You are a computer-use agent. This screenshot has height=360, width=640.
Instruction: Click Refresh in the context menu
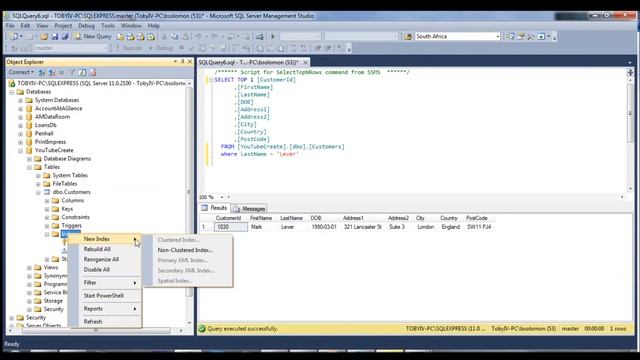(x=106, y=322)
